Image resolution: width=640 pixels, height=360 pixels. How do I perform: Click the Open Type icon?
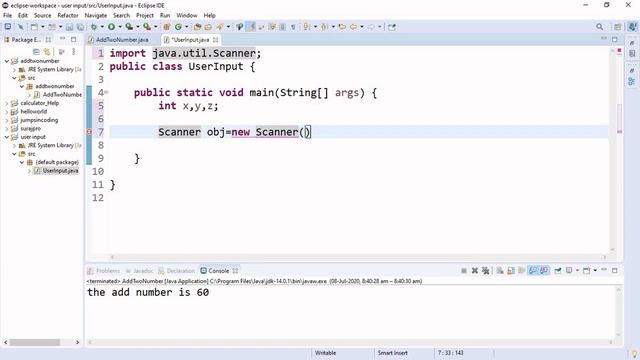pyautogui.click(x=198, y=27)
